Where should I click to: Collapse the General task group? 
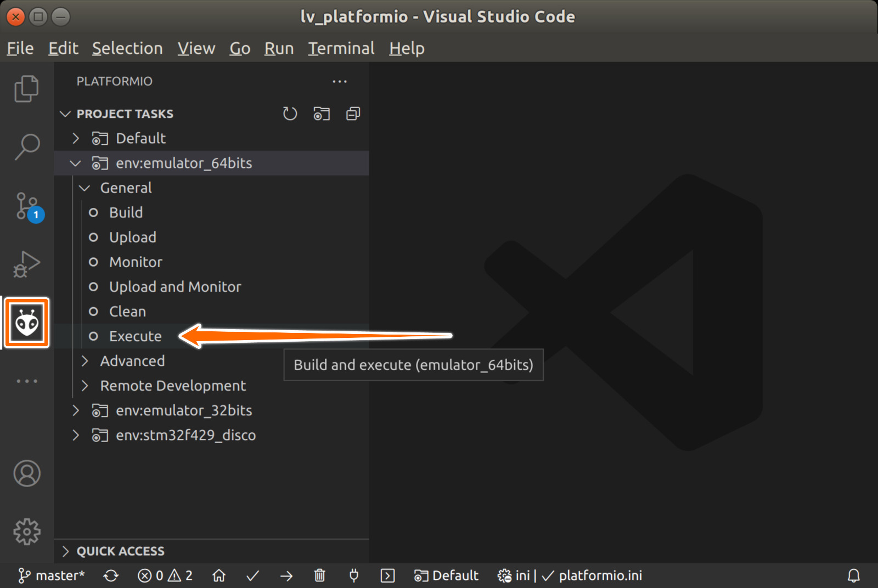click(211, 188)
